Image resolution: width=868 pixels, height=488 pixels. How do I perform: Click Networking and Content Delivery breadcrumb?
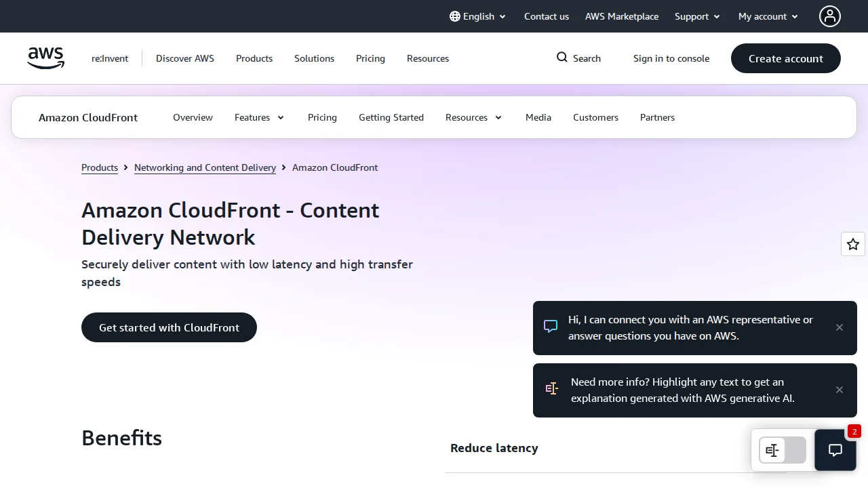pos(205,167)
